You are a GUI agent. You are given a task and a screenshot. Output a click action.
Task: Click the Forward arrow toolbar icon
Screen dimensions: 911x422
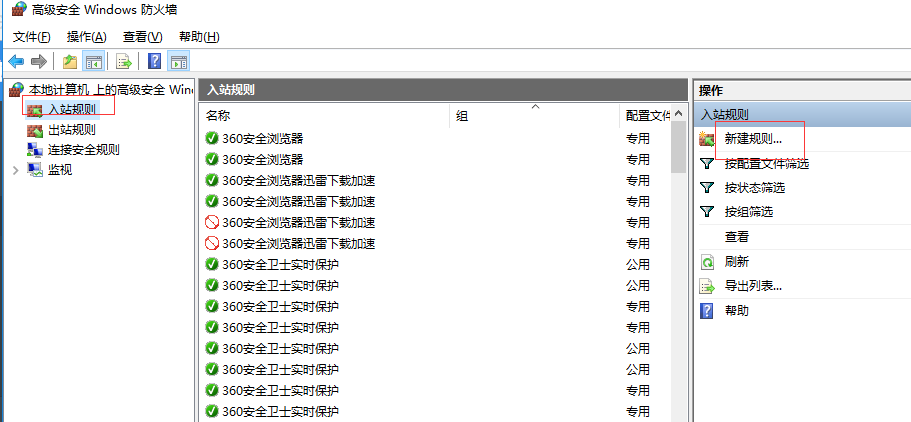(x=38, y=60)
